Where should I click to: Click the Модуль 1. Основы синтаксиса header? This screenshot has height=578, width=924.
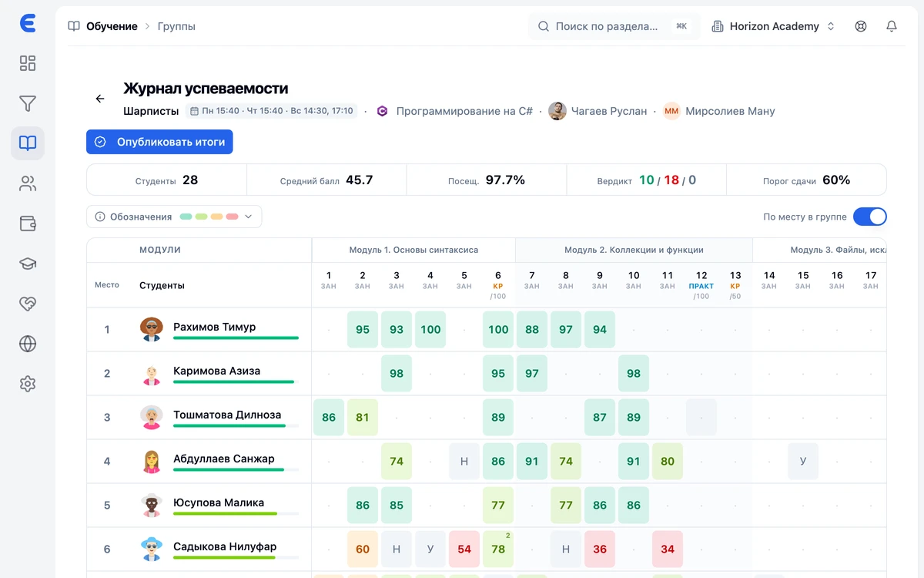(x=413, y=250)
